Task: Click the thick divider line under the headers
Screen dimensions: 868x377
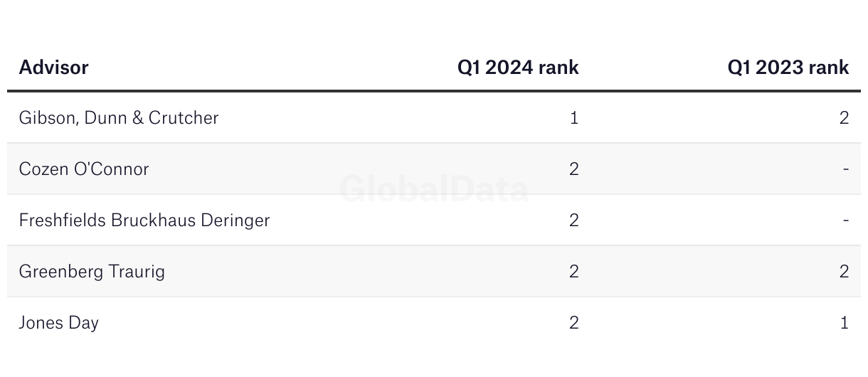Action: (x=434, y=91)
